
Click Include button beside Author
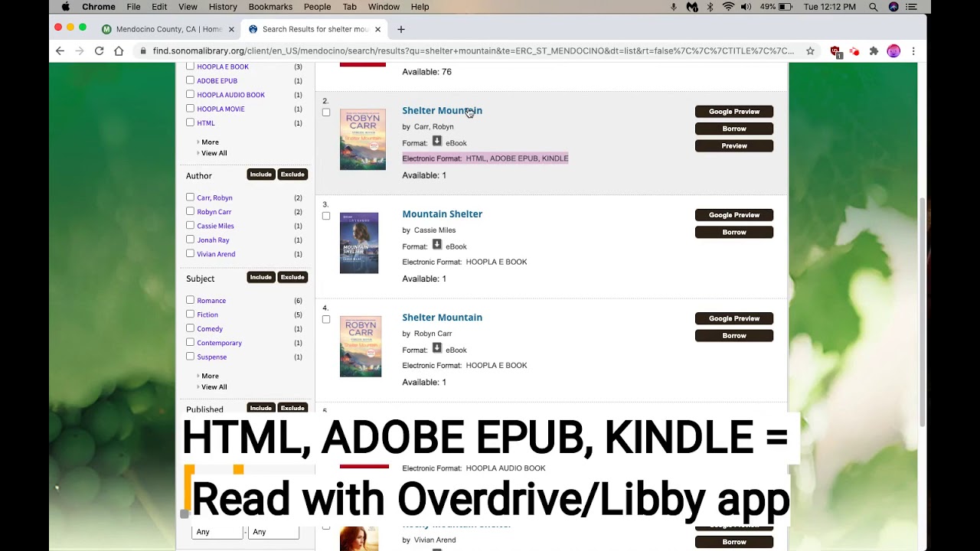pyautogui.click(x=260, y=174)
